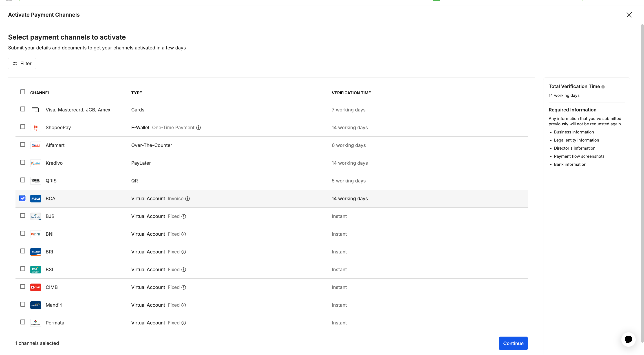Click the Alfamart channel logo
Image resolution: width=644 pixels, height=355 pixels.
click(x=35, y=145)
